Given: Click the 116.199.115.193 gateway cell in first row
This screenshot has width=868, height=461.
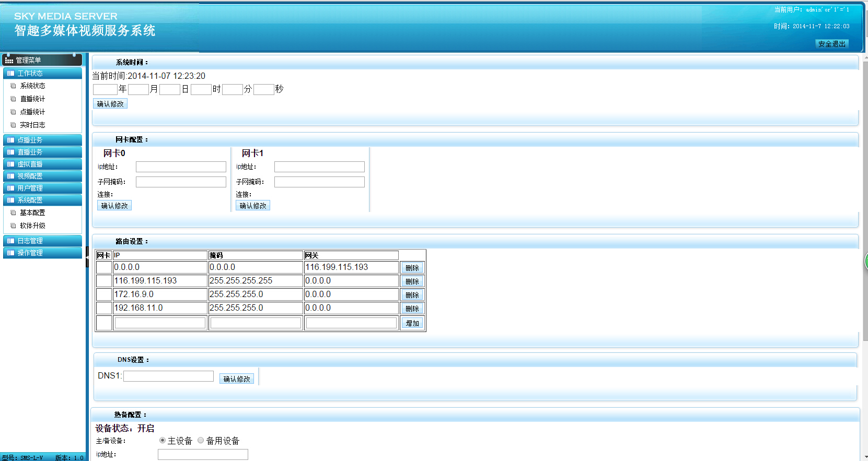Looking at the screenshot, I should (x=351, y=267).
